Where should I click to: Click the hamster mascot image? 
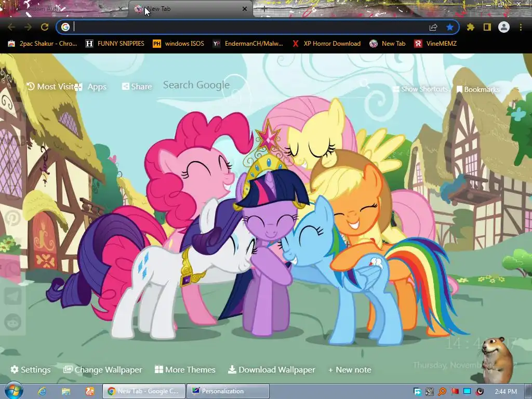pos(497,360)
